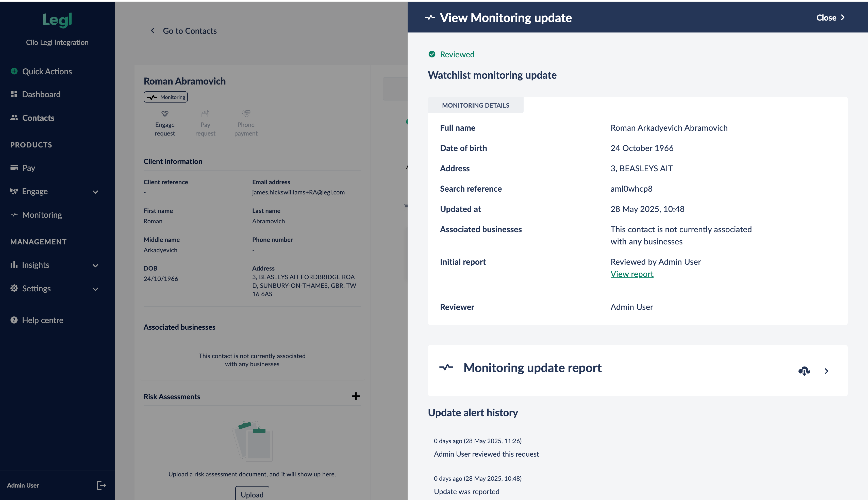Click the Engage request handshake icon

tap(165, 114)
